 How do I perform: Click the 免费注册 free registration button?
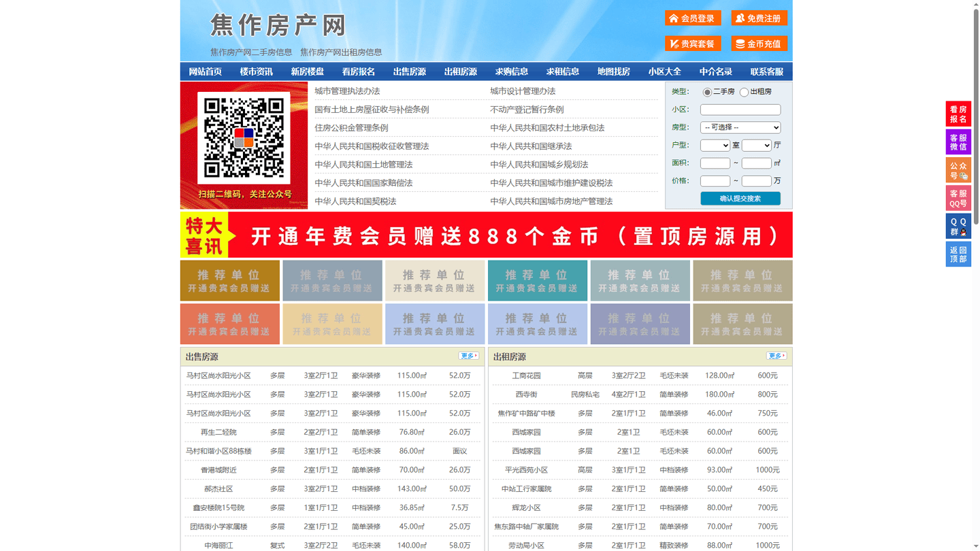click(759, 18)
